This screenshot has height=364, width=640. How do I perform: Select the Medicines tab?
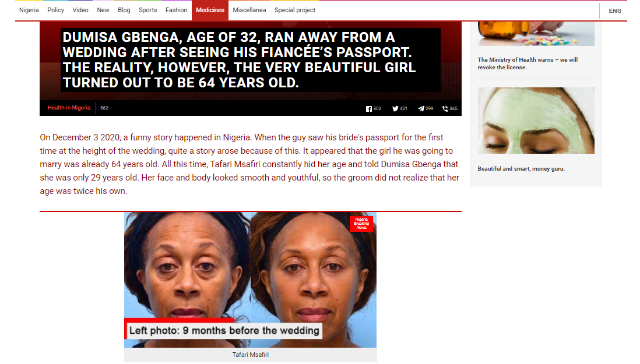(x=210, y=10)
